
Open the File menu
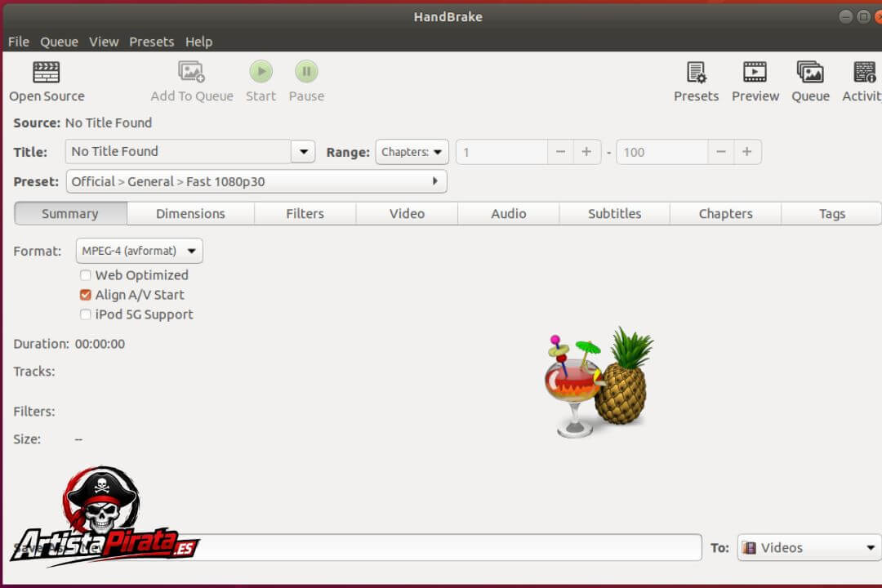point(19,42)
